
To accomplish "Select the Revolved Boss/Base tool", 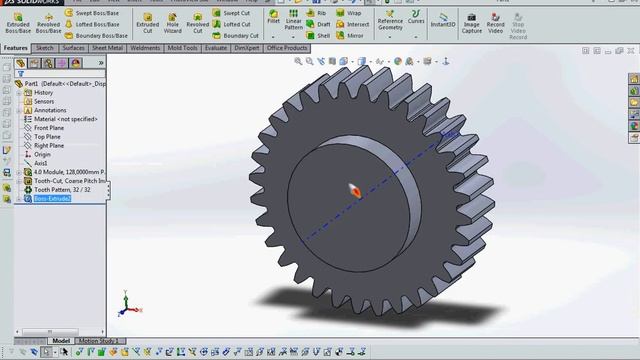I will pyautogui.click(x=48, y=22).
